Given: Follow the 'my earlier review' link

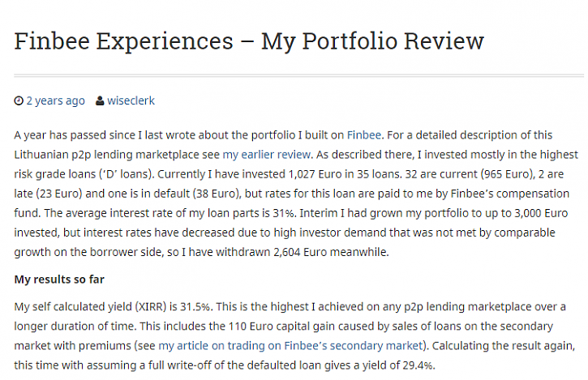Looking at the screenshot, I should (x=266, y=154).
